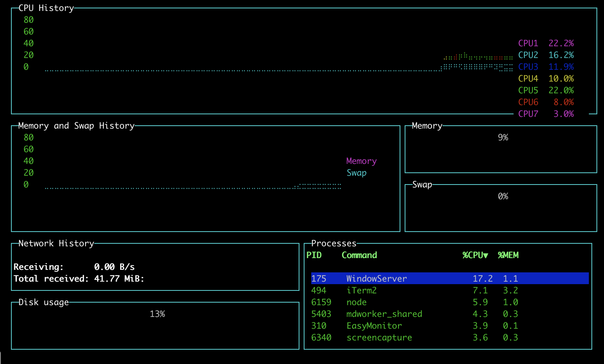Click the Command column header
Image resolution: width=604 pixels, height=364 pixels.
[359, 255]
